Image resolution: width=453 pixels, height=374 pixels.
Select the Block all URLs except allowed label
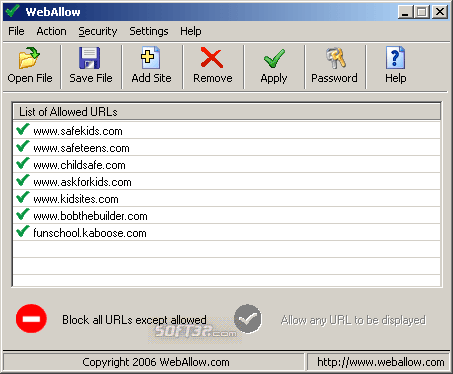pyautogui.click(x=134, y=320)
